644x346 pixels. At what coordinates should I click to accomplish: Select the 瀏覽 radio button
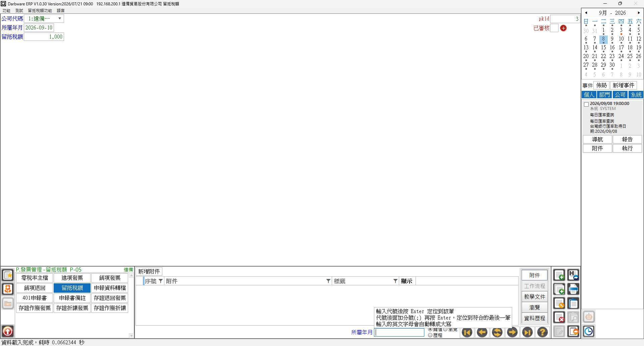(445, 330)
